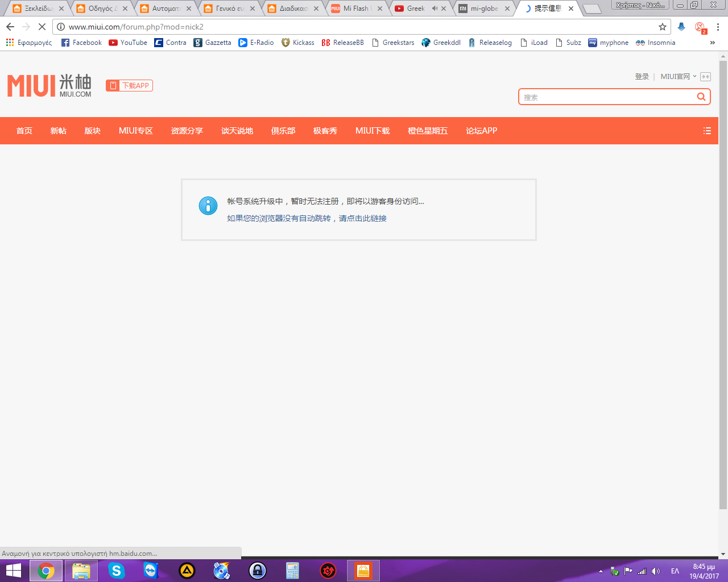
Task: Click the 下载APP button
Action: click(x=129, y=86)
